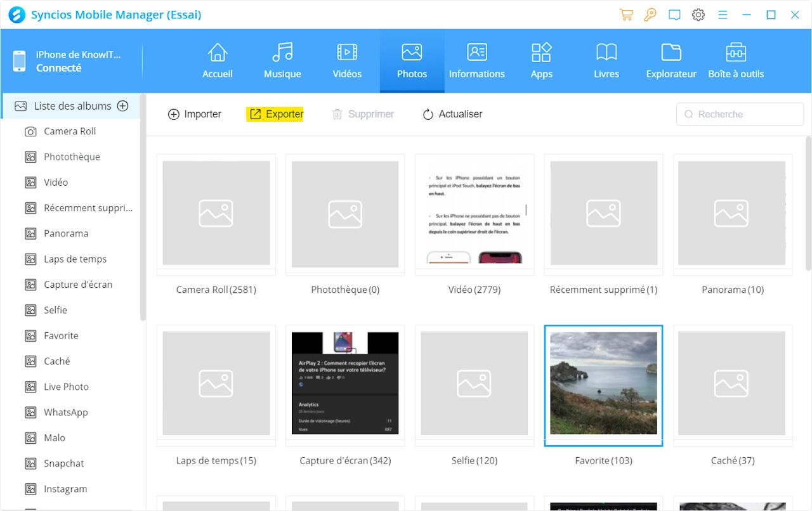Click the Importer button
The height and width of the screenshot is (511, 812).
pos(195,114)
